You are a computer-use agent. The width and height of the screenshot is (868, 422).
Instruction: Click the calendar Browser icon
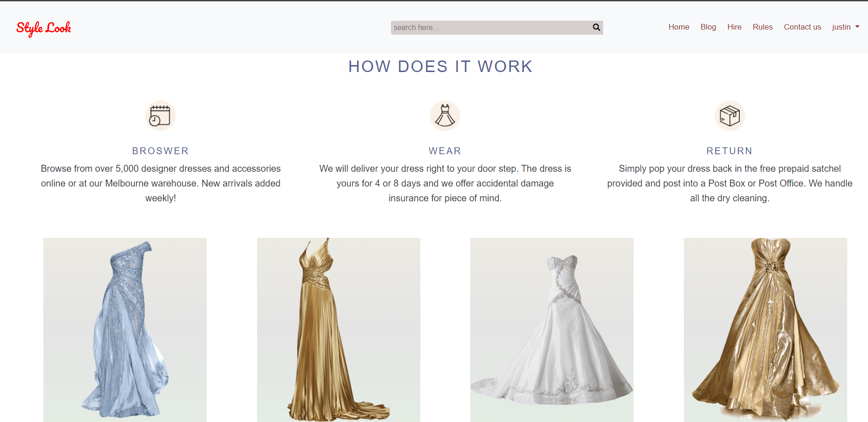(x=161, y=116)
